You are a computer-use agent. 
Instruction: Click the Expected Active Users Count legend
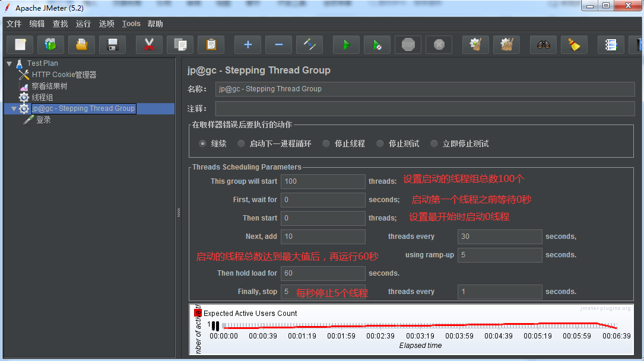click(x=246, y=314)
